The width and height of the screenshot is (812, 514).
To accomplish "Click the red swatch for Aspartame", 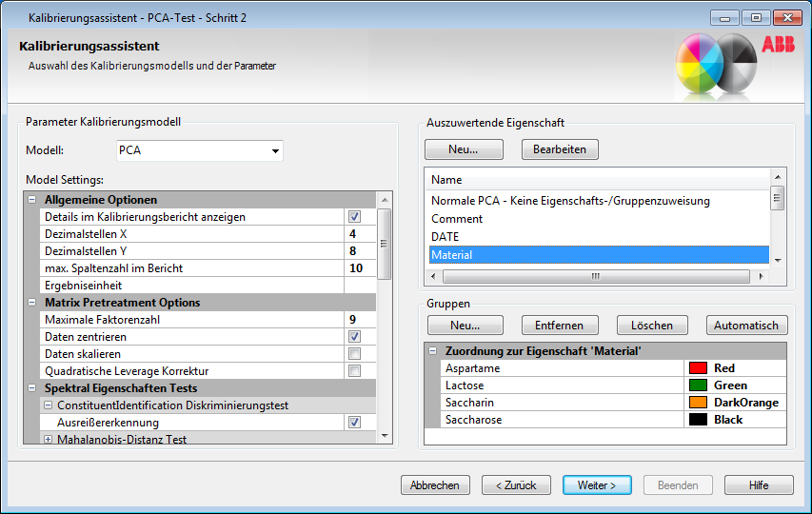I will [x=699, y=368].
